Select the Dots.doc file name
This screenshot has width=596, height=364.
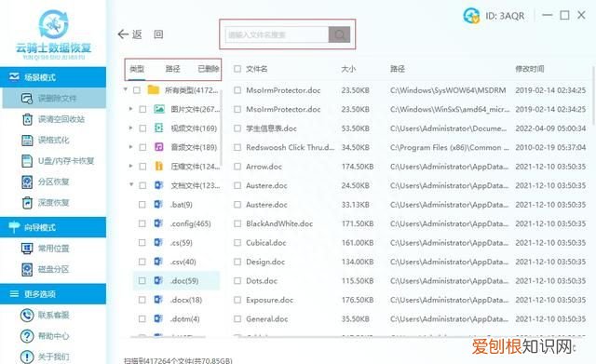[262, 281]
